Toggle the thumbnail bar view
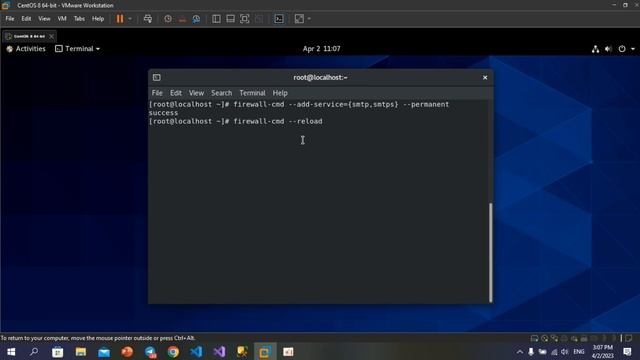 (x=230, y=19)
